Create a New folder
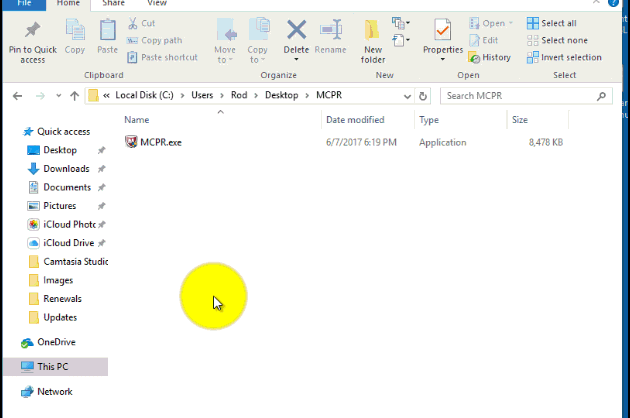The image size is (630, 418). [x=372, y=41]
